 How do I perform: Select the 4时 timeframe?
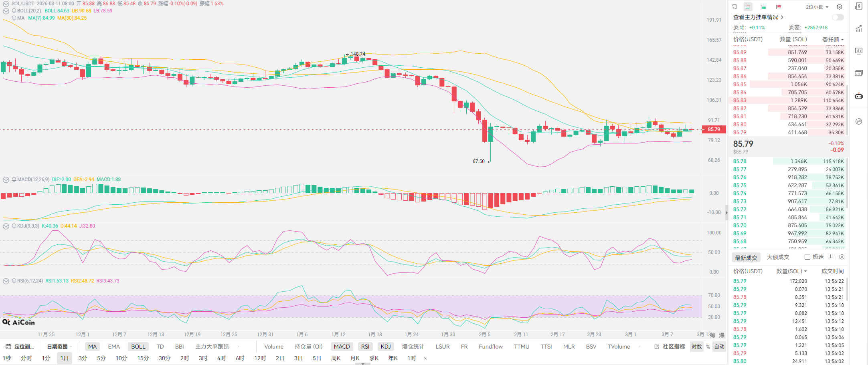coord(221,358)
